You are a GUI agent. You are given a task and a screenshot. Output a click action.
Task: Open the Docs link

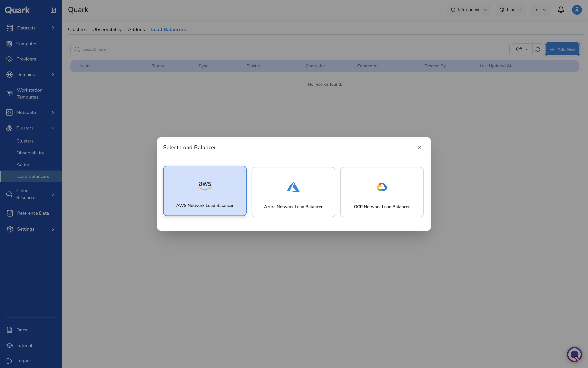[22, 330]
